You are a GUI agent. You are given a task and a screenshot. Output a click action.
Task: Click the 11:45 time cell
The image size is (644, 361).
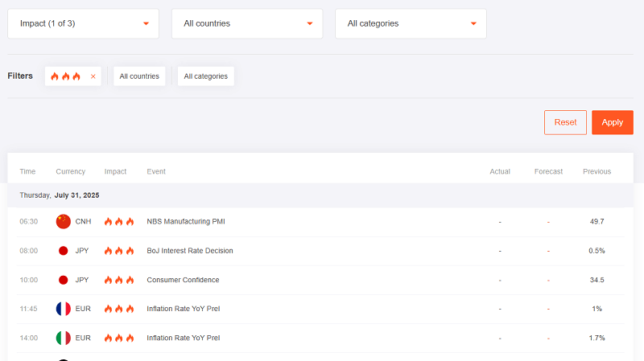coord(29,309)
